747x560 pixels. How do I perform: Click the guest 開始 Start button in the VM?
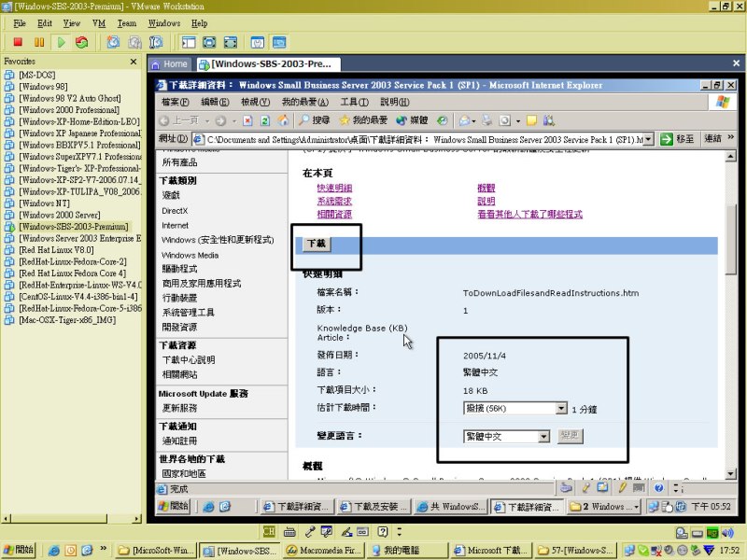(x=174, y=506)
